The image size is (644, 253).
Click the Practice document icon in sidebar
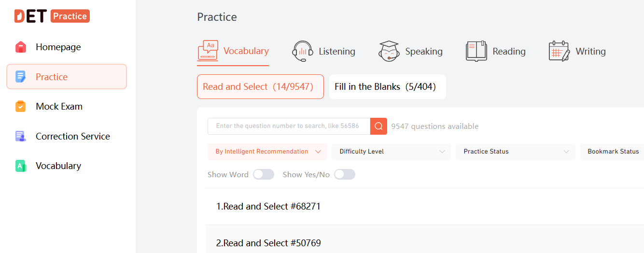point(20,77)
